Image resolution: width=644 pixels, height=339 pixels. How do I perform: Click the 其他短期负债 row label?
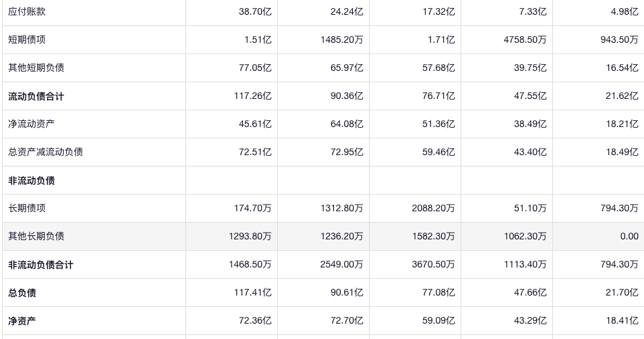click(36, 68)
